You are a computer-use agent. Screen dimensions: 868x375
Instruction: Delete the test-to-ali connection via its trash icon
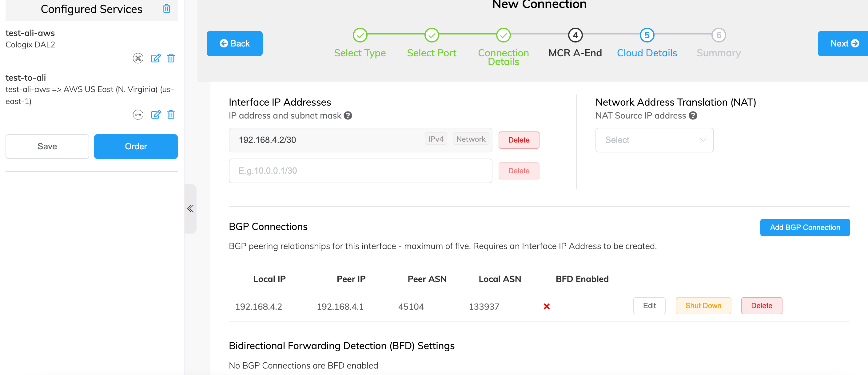[171, 115]
